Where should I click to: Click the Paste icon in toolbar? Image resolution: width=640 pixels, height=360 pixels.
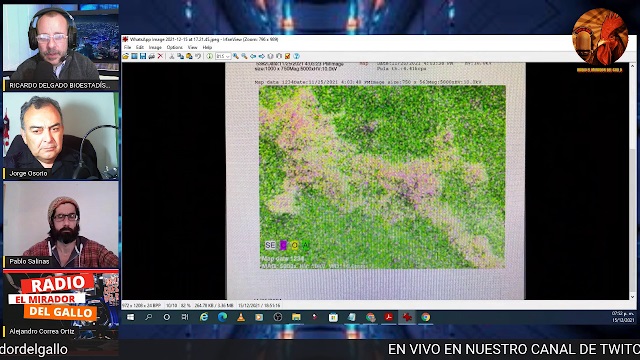[x=189, y=56]
